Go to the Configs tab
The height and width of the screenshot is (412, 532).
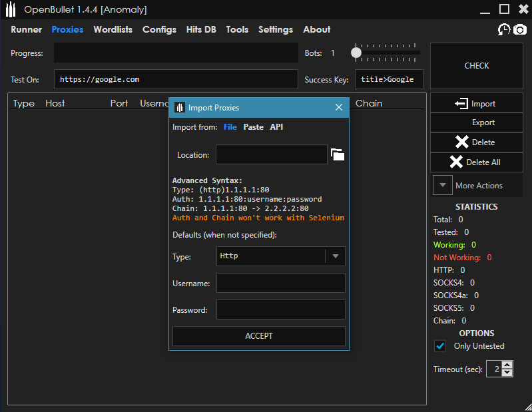159,29
